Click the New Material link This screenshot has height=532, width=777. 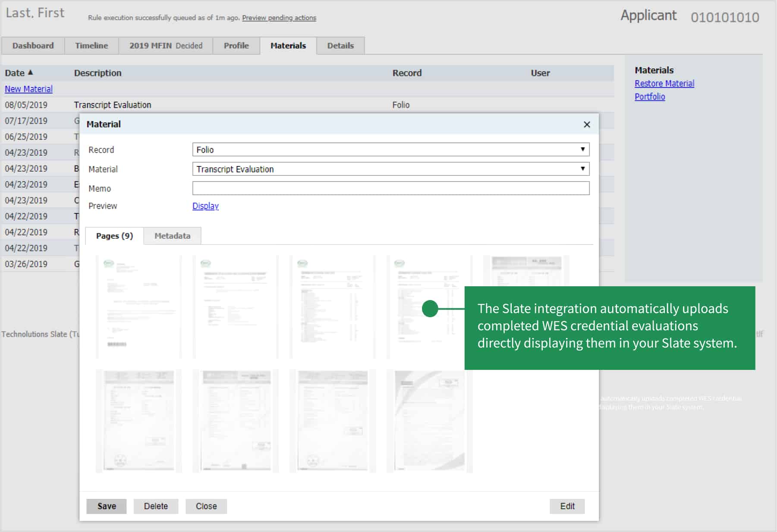click(28, 89)
